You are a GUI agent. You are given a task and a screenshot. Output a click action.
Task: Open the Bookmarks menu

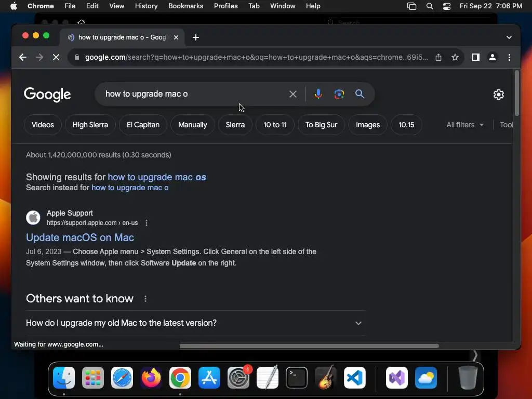pyautogui.click(x=185, y=6)
